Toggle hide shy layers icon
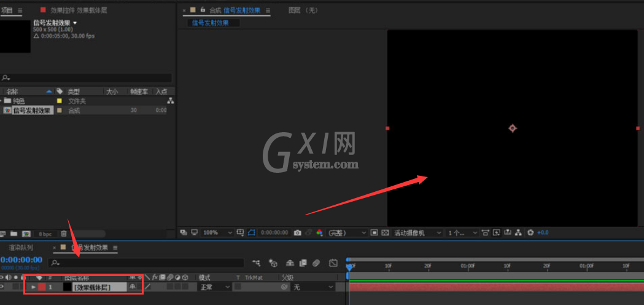The height and width of the screenshot is (305, 644). click(290, 263)
